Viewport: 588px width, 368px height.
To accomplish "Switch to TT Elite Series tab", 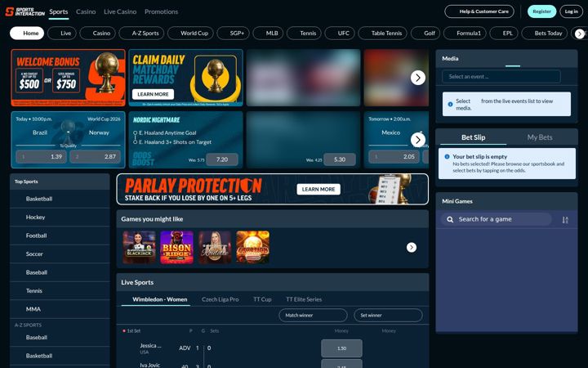I will pos(304,299).
